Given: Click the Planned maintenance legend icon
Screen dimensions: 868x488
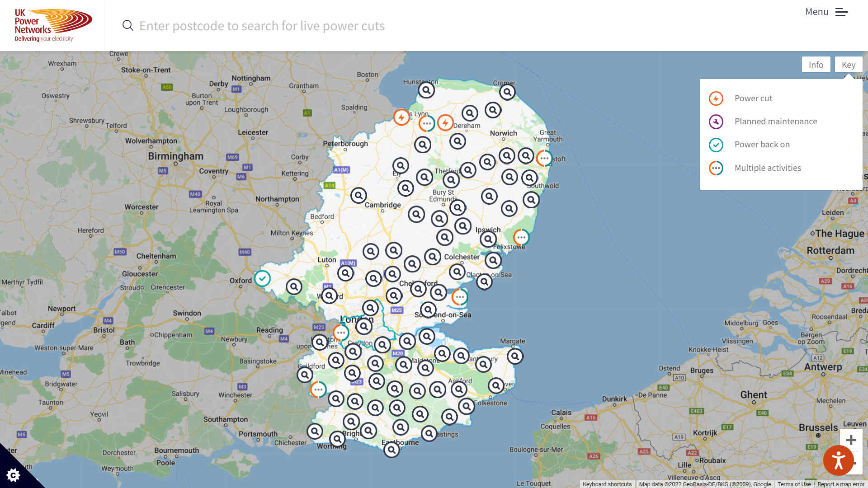Looking at the screenshot, I should 716,122.
